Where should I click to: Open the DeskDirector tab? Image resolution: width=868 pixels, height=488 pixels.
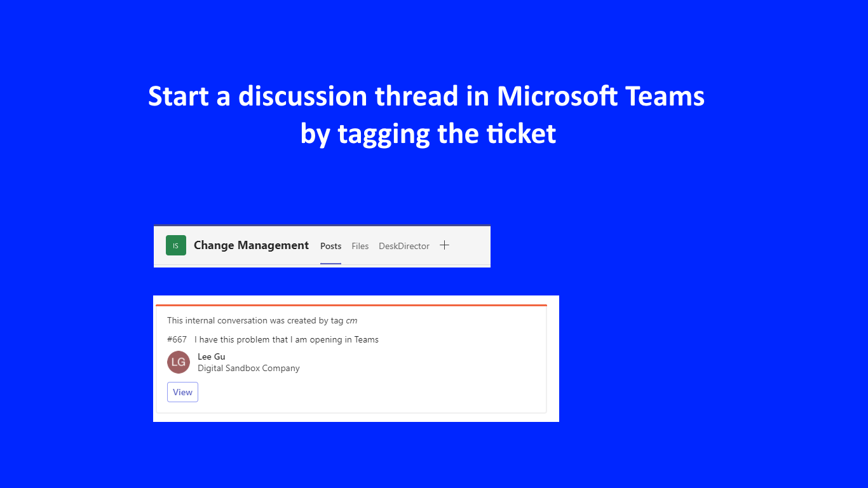pos(404,246)
